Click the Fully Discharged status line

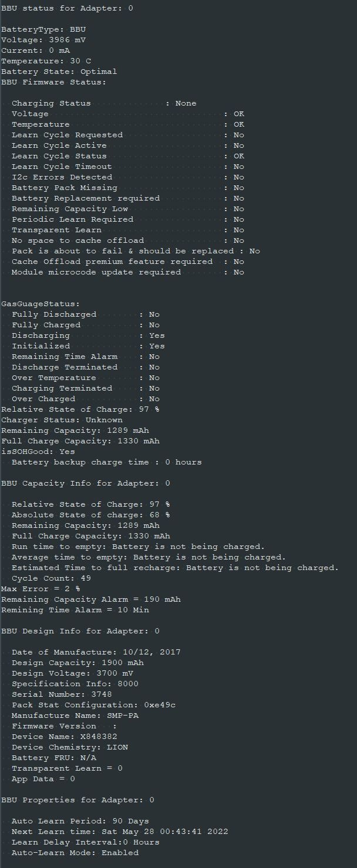click(x=85, y=314)
